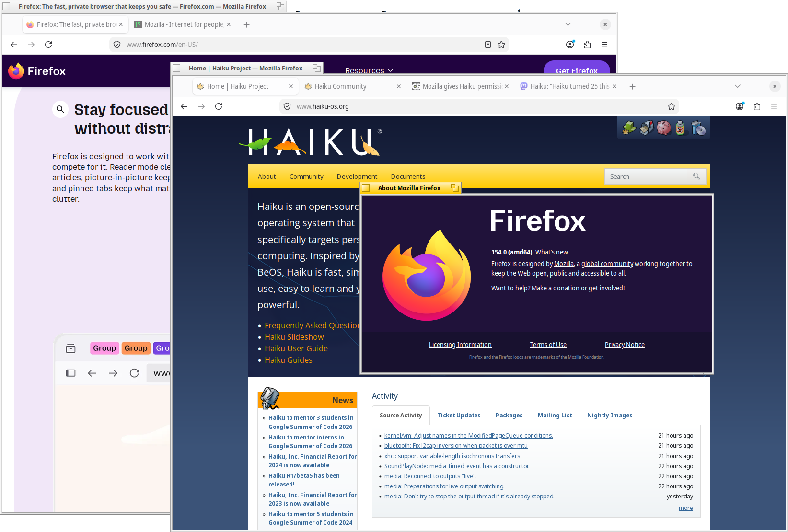Click the www.haiku-os.org address bar
The image size is (788, 532).
[479, 106]
